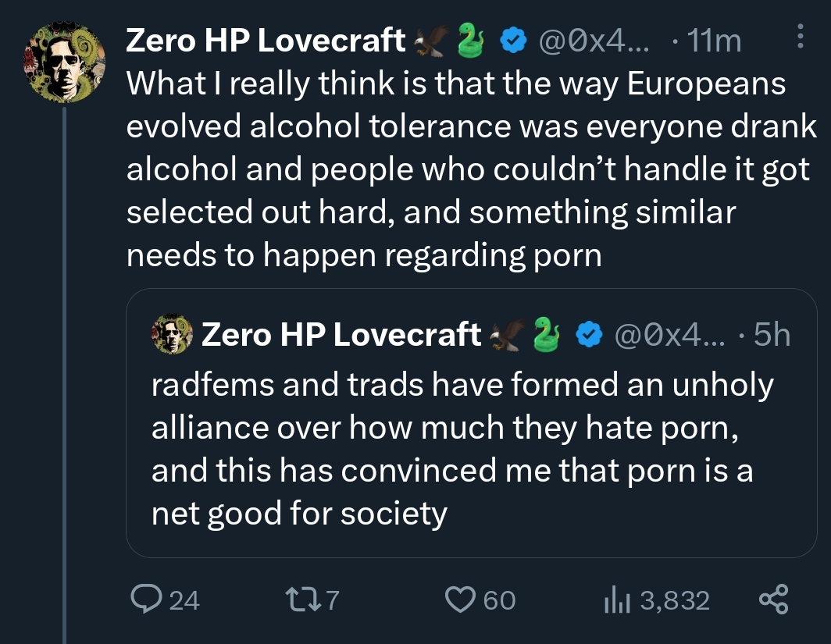831x644 pixels.
Task: Click the 11m timestamp
Action: [714, 41]
